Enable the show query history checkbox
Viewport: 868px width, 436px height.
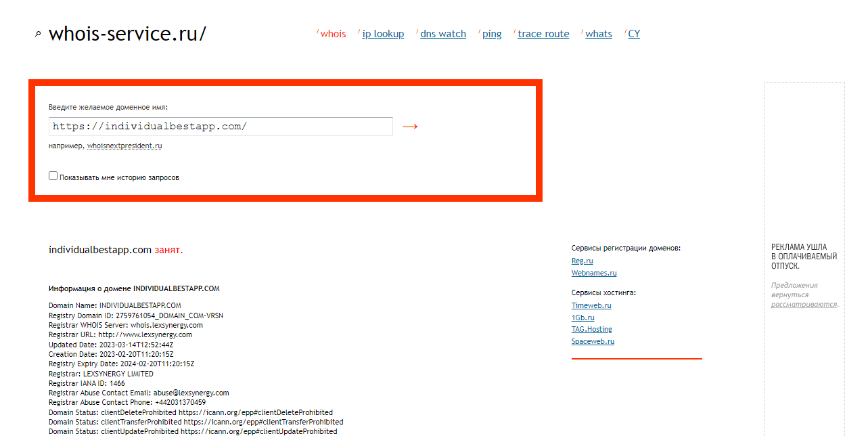click(53, 176)
